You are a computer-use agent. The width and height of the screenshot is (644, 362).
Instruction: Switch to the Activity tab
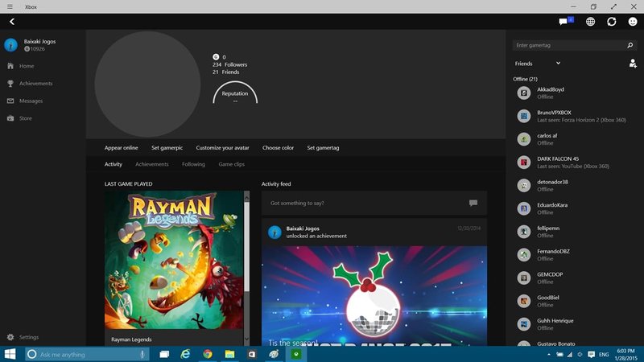coord(114,164)
